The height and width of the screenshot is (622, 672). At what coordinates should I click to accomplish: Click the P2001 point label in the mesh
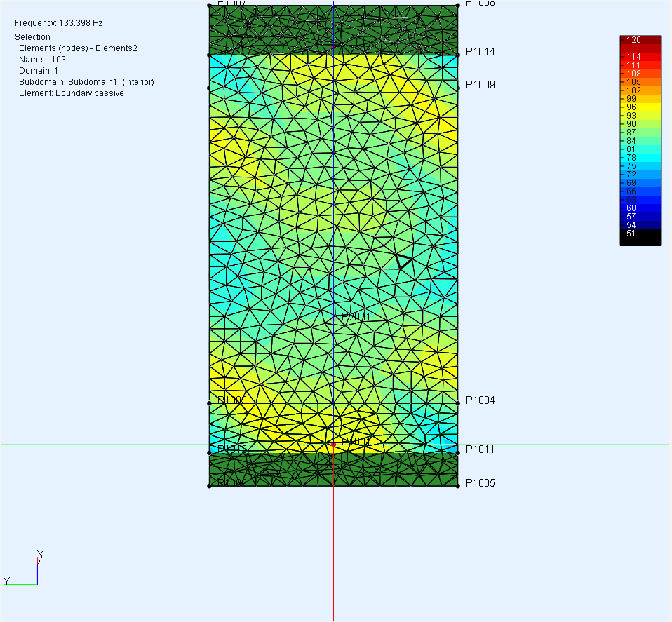356,317
